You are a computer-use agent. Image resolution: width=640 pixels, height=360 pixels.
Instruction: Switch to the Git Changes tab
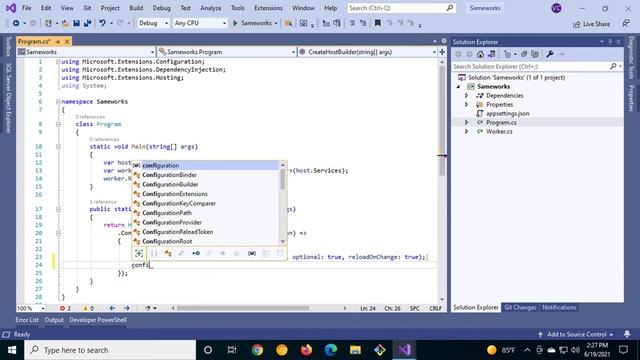(520, 307)
